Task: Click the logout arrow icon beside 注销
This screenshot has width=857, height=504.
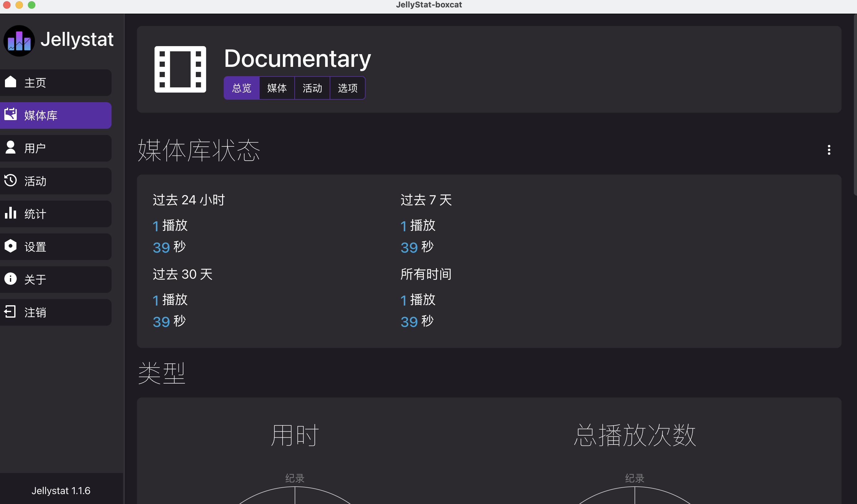Action: point(11,312)
